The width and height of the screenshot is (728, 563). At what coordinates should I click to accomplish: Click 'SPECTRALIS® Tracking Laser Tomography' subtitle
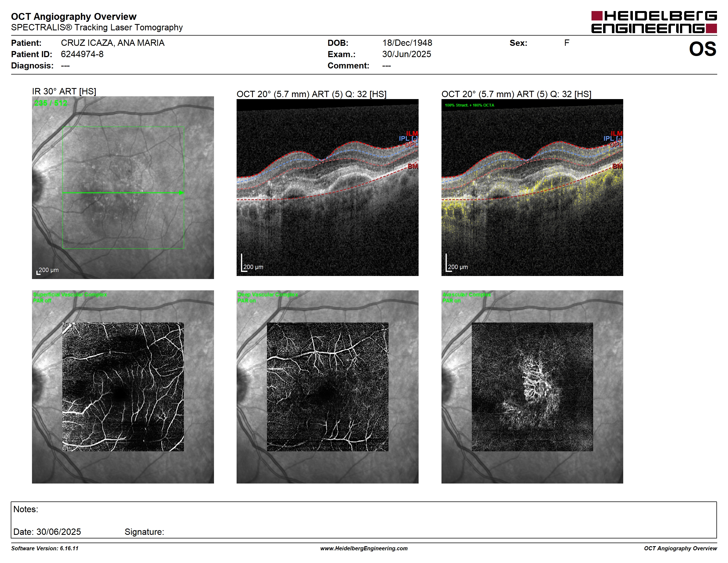tap(97, 27)
